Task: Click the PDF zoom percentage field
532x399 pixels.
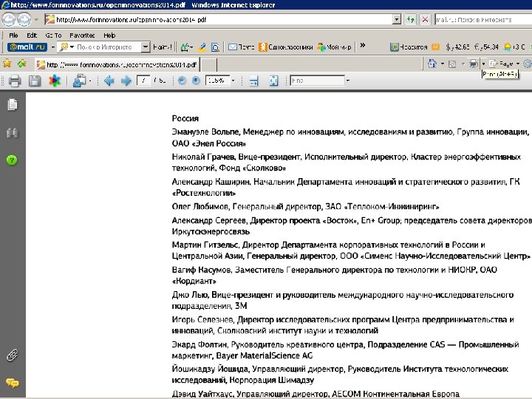Action: [218, 81]
